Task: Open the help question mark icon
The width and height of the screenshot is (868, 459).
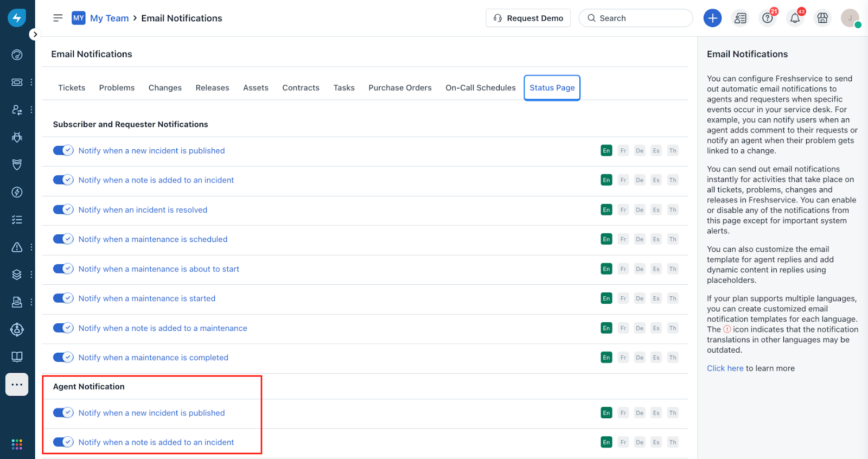Action: (767, 18)
